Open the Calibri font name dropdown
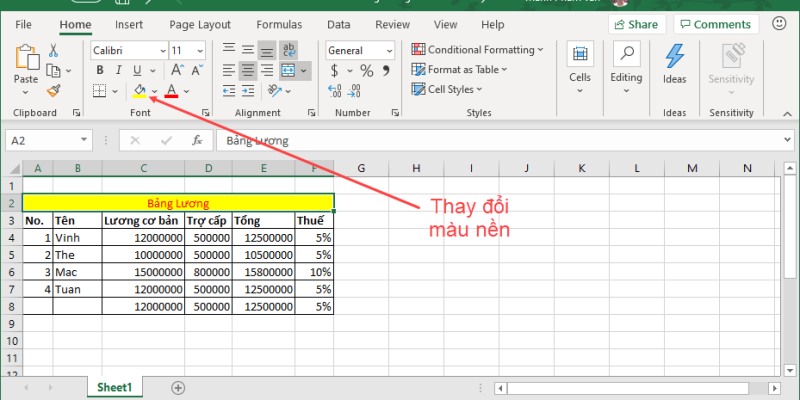Image resolution: width=800 pixels, height=400 pixels. click(126, 50)
